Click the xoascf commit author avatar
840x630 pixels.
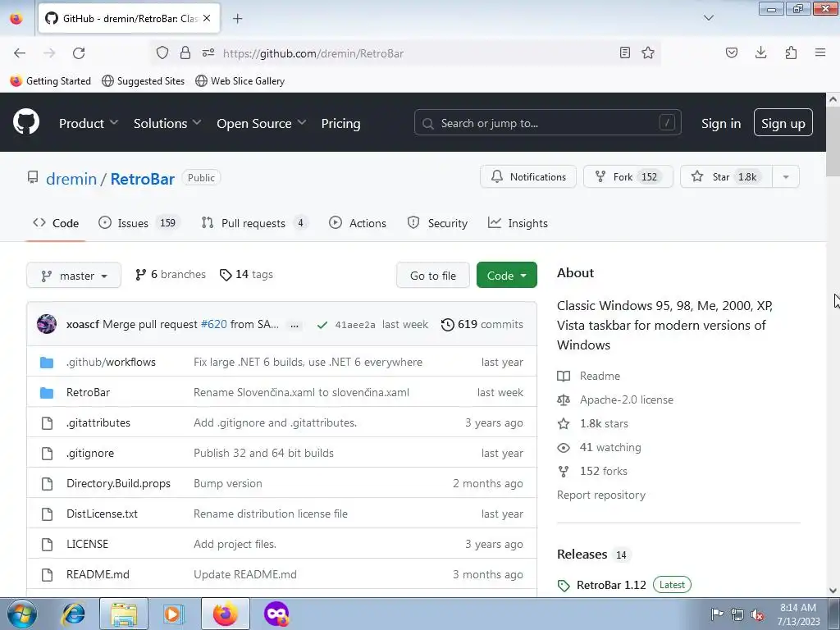47,324
